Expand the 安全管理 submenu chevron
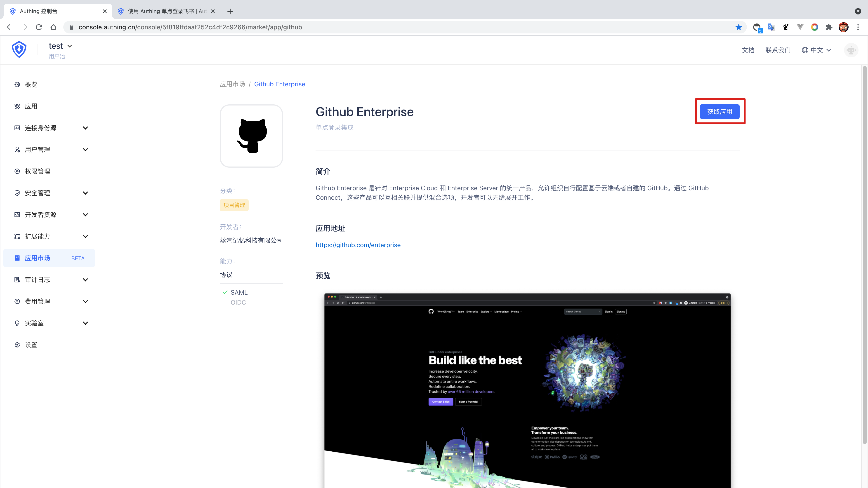This screenshot has height=488, width=868. (85, 193)
